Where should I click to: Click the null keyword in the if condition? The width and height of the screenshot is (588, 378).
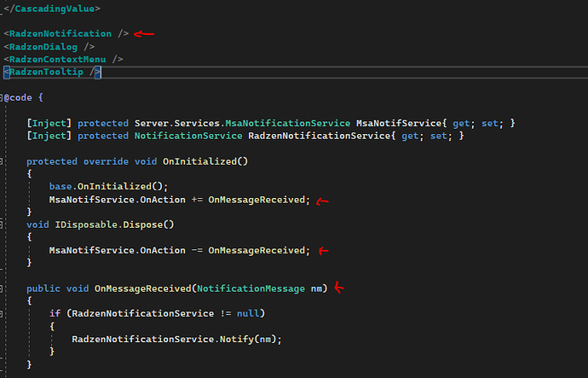coord(248,313)
